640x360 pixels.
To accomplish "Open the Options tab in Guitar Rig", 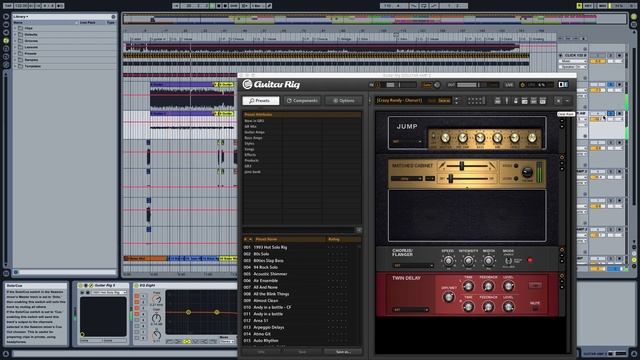I will (344, 100).
